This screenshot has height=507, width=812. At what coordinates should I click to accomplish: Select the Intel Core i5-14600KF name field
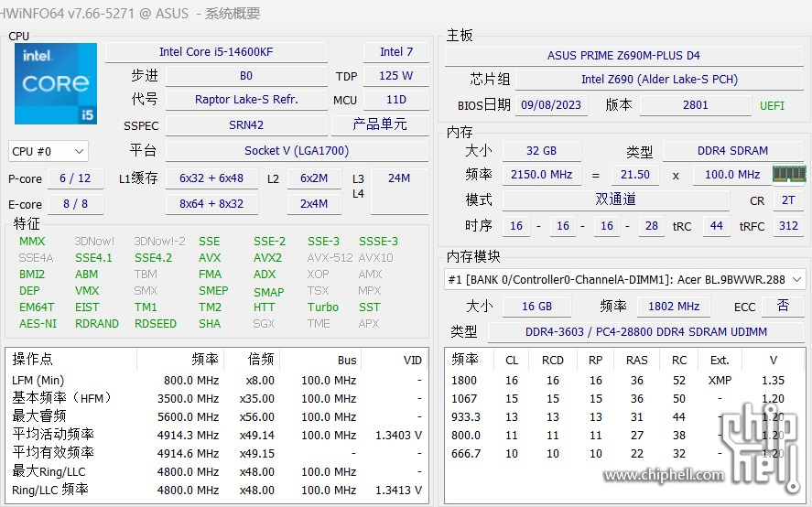tap(216, 52)
